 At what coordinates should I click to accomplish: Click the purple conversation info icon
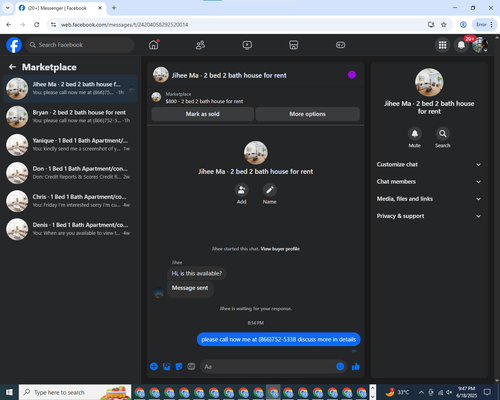(x=352, y=75)
